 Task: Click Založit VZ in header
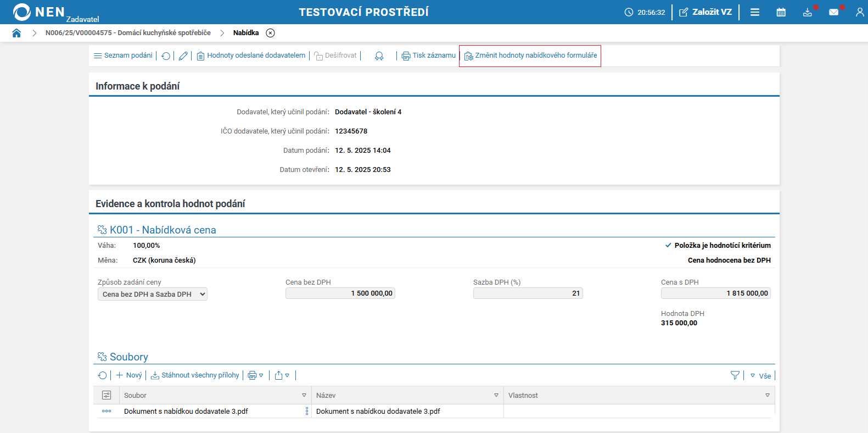[x=705, y=12]
